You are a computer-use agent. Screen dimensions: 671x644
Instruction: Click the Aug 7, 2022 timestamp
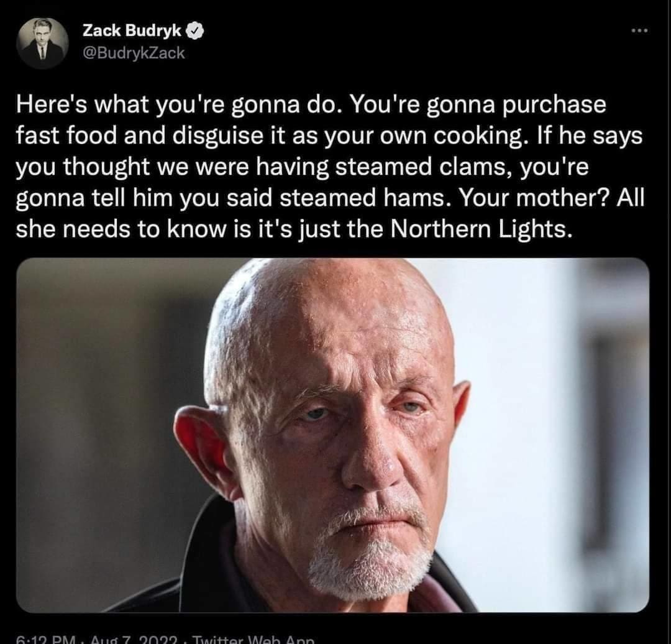click(x=134, y=640)
